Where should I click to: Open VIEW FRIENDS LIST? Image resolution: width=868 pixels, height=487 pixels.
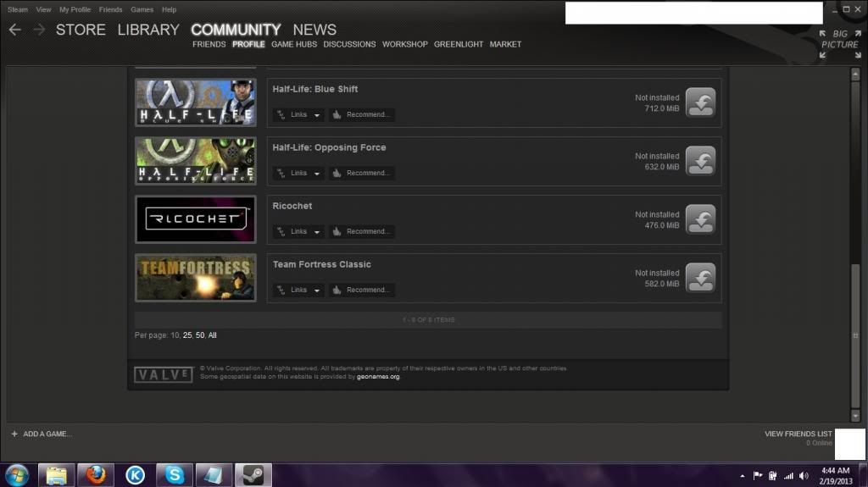[x=798, y=434]
